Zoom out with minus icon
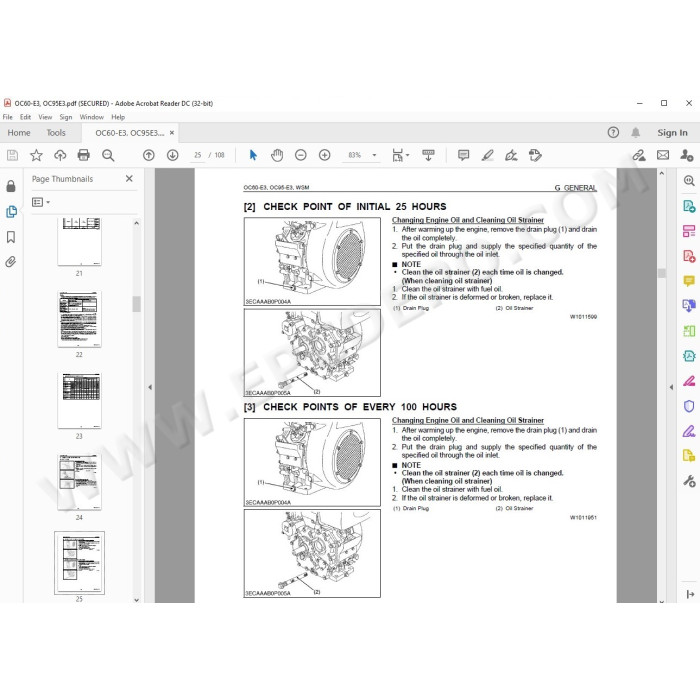Viewport: 700px width, 700px height. coord(301,155)
